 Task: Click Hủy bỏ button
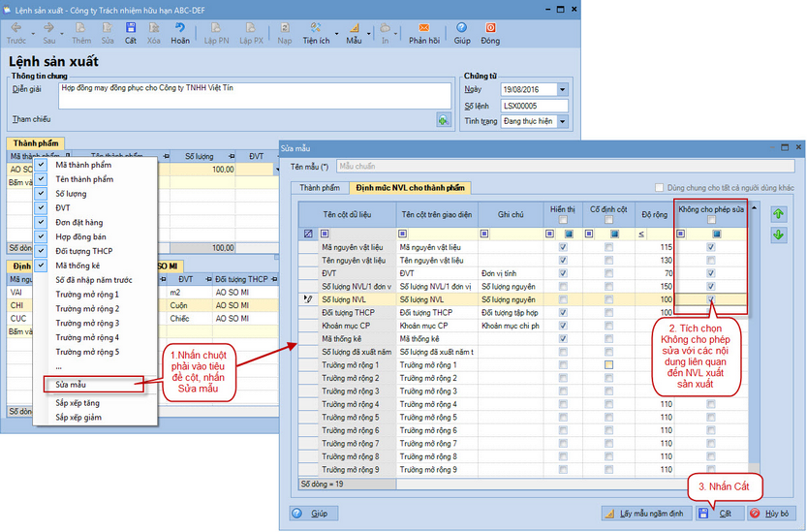(x=769, y=514)
